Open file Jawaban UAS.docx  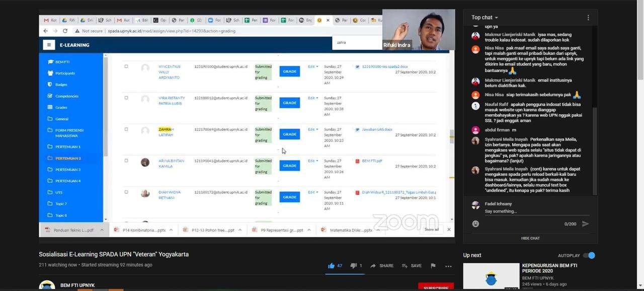[x=377, y=129]
